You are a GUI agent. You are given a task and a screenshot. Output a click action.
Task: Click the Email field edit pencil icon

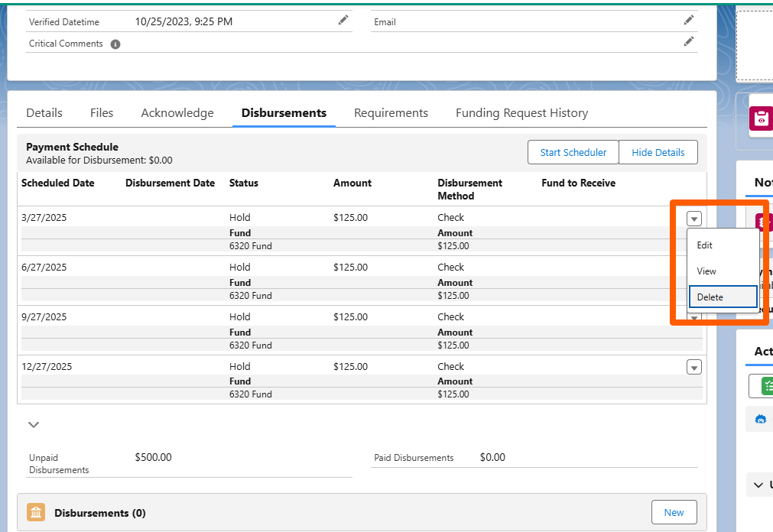tap(689, 20)
